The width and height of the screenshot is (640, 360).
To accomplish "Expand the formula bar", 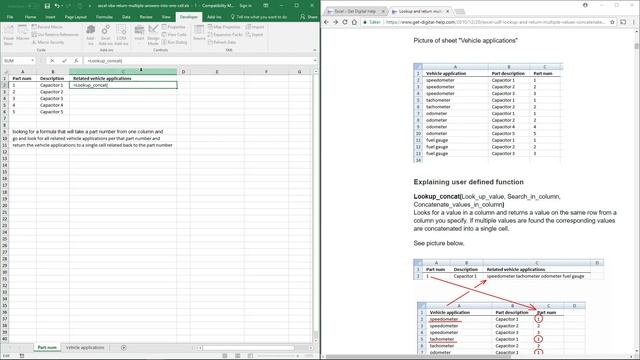I will (315, 61).
